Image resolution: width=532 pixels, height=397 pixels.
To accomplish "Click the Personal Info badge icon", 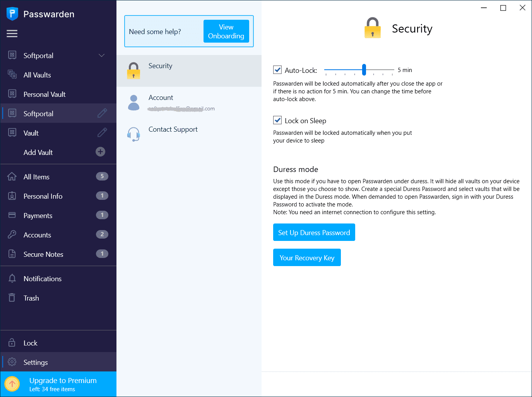I will coord(12,196).
